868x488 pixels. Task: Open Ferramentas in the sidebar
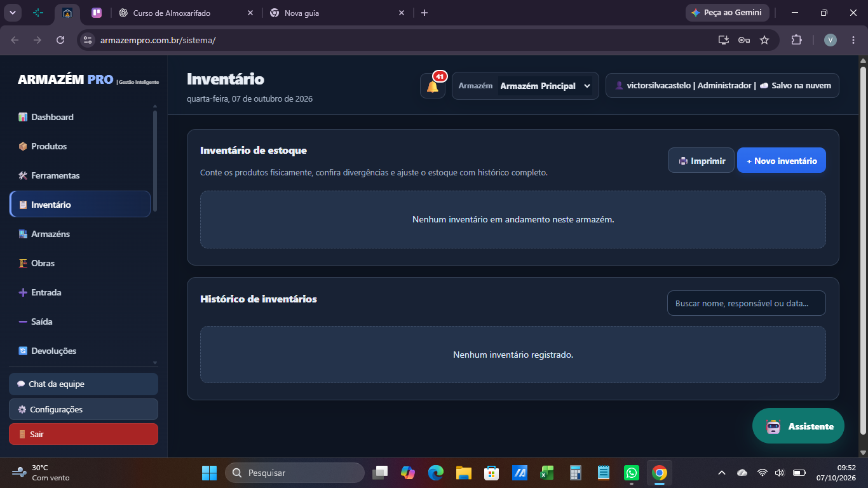[x=80, y=175]
